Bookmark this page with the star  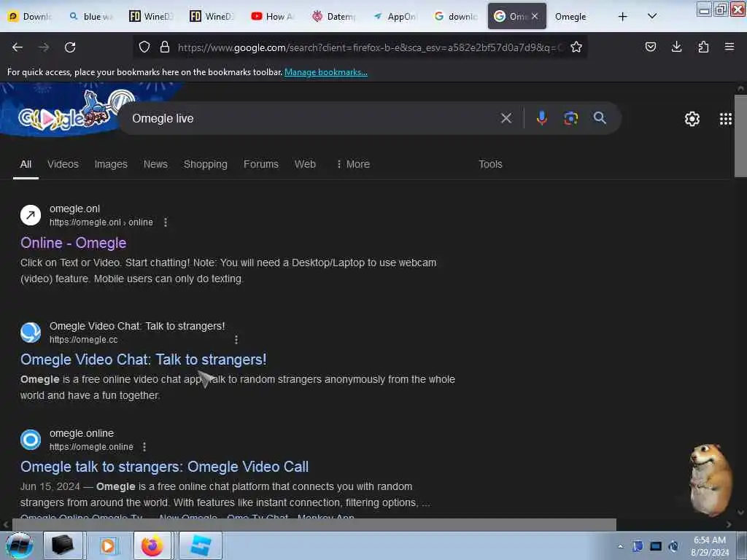(576, 47)
